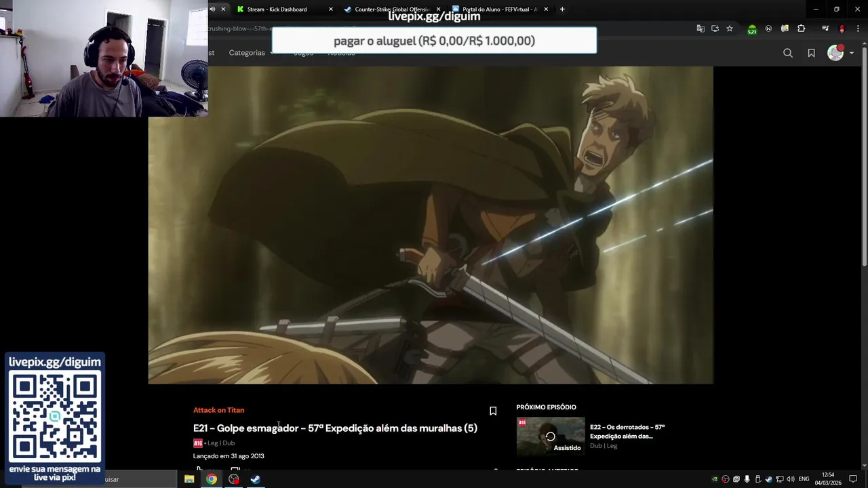Open the NVIDIA tray icon
868x488 pixels.
point(714,479)
